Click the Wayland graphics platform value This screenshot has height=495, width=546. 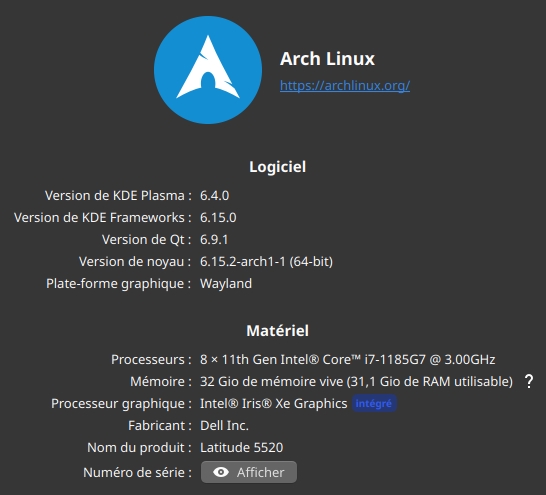point(226,284)
